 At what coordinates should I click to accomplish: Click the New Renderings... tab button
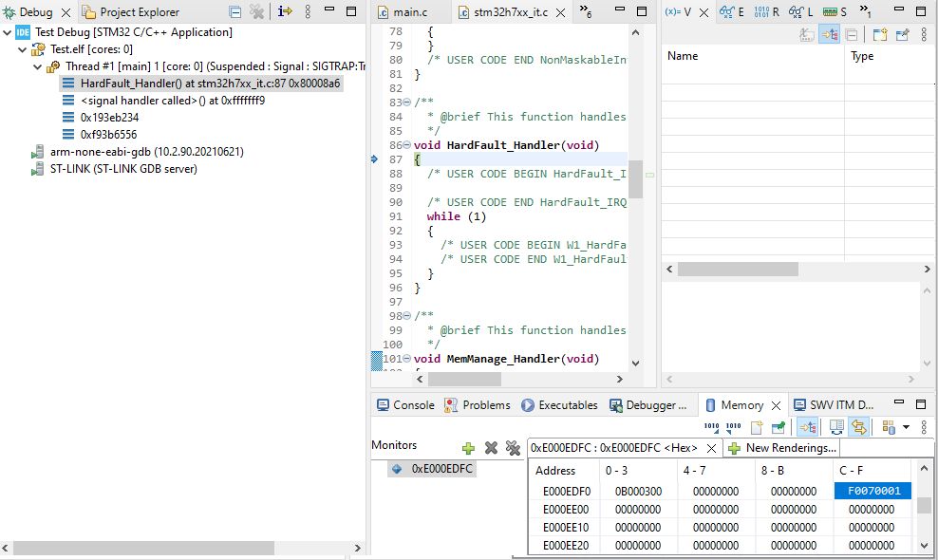(781, 448)
